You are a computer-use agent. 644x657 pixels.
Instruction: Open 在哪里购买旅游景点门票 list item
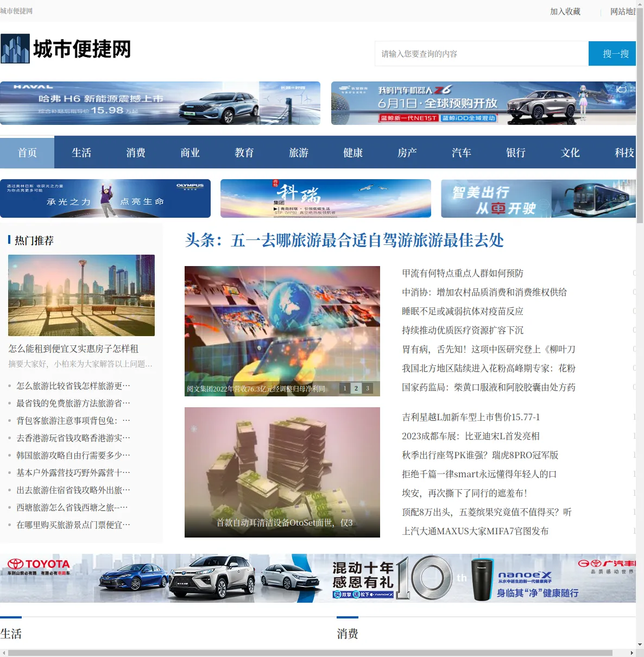coord(73,525)
